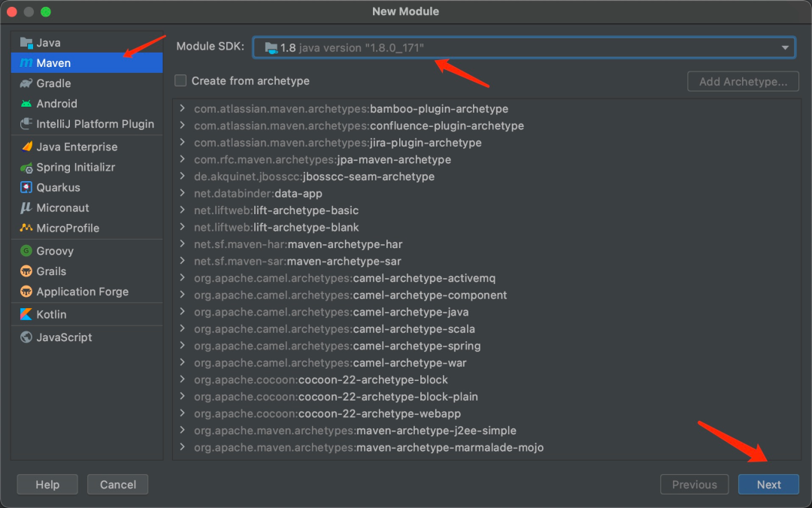Viewport: 812px width, 508px height.
Task: Select cocoon-22-archetype-block-plain archetype
Action: click(x=335, y=397)
